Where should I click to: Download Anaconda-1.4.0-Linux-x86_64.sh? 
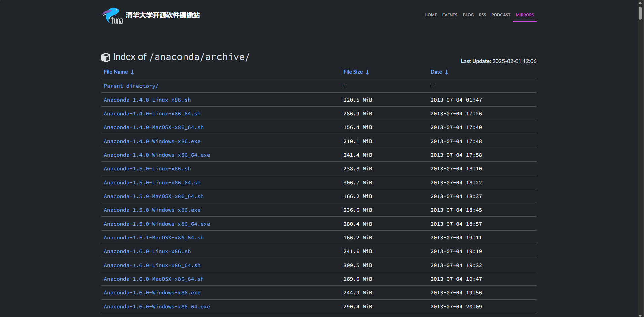click(x=152, y=114)
